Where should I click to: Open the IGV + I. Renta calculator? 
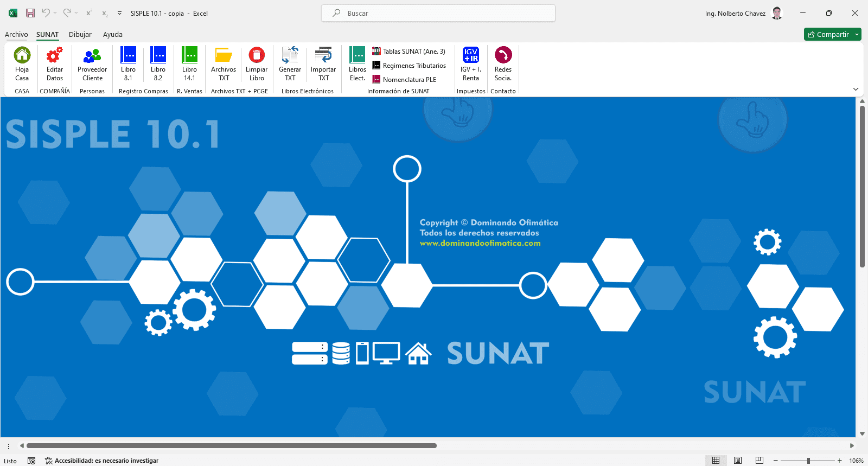coord(470,55)
